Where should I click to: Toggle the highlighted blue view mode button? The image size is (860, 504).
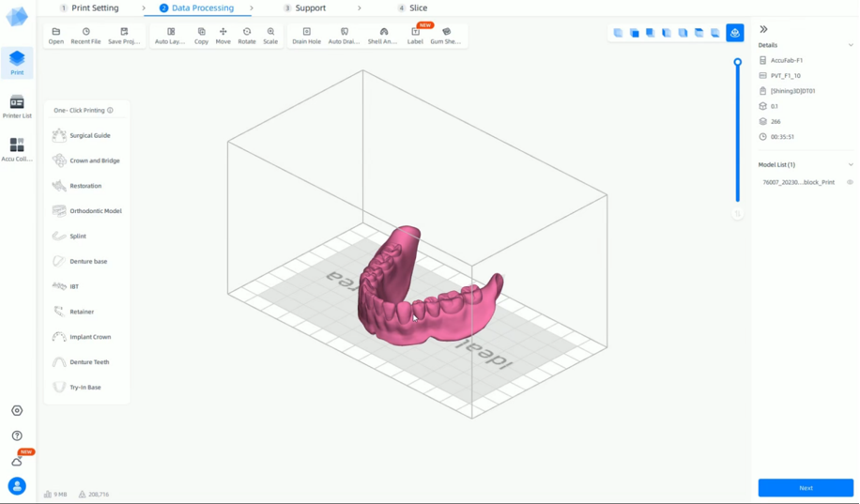pyautogui.click(x=734, y=33)
